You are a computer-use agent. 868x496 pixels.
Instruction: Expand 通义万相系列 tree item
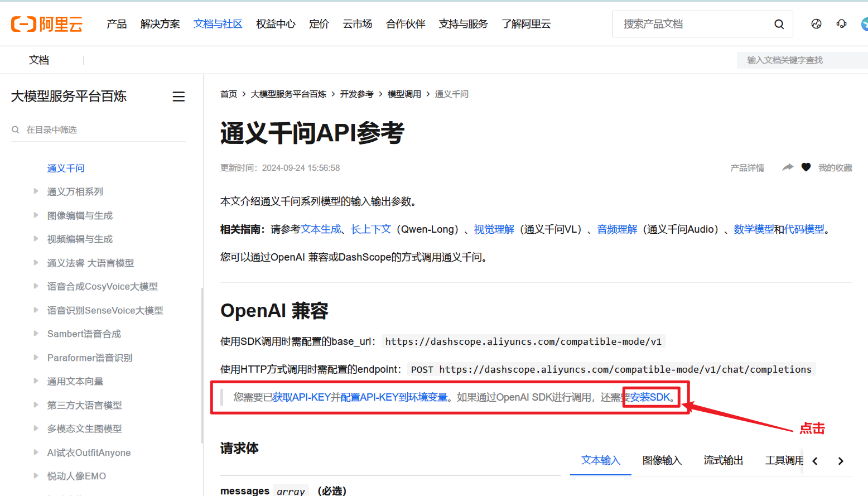click(x=36, y=191)
